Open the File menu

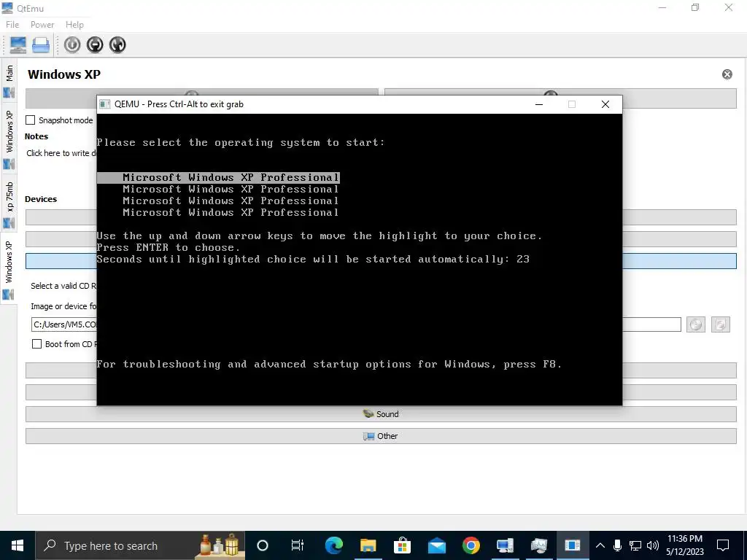click(x=12, y=25)
